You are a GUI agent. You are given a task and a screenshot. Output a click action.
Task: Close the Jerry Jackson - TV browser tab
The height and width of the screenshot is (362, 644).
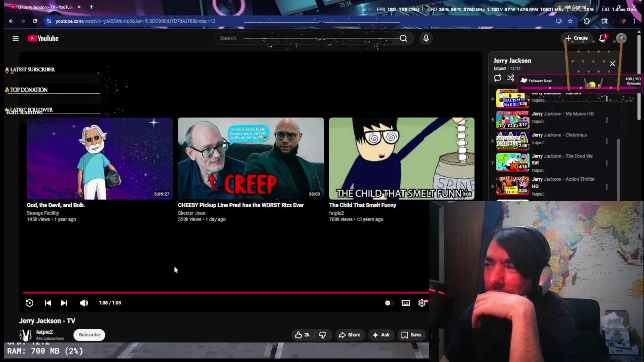pos(79,7)
